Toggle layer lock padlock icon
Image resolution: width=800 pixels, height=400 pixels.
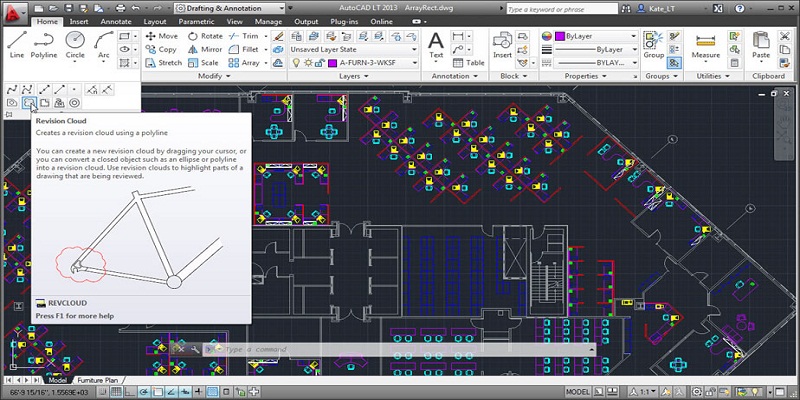click(320, 63)
